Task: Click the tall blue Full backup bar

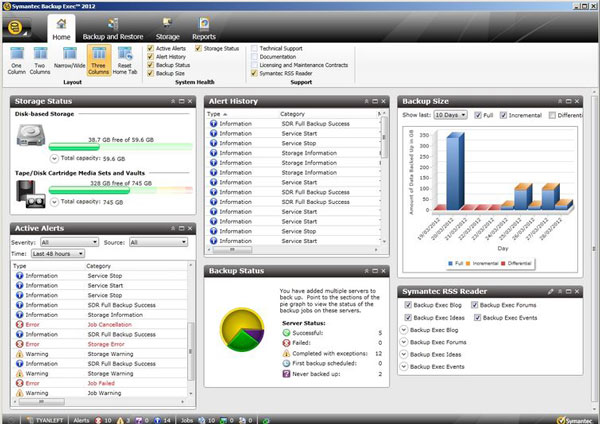Action: [455, 171]
